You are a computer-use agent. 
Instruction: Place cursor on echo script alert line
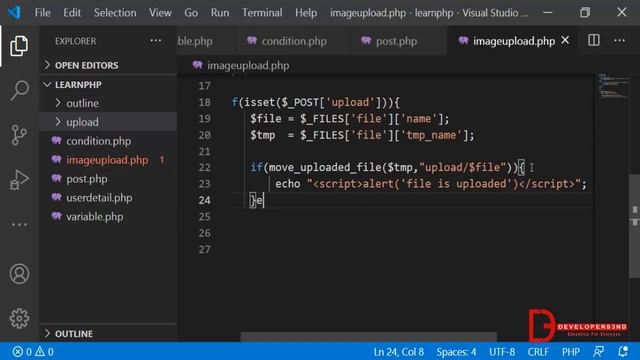pyautogui.click(x=431, y=184)
